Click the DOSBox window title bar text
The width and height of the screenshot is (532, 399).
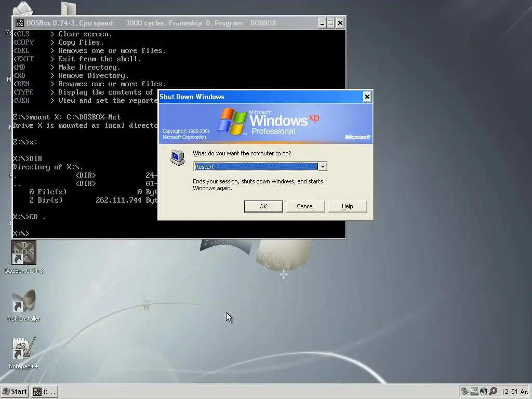click(151, 23)
